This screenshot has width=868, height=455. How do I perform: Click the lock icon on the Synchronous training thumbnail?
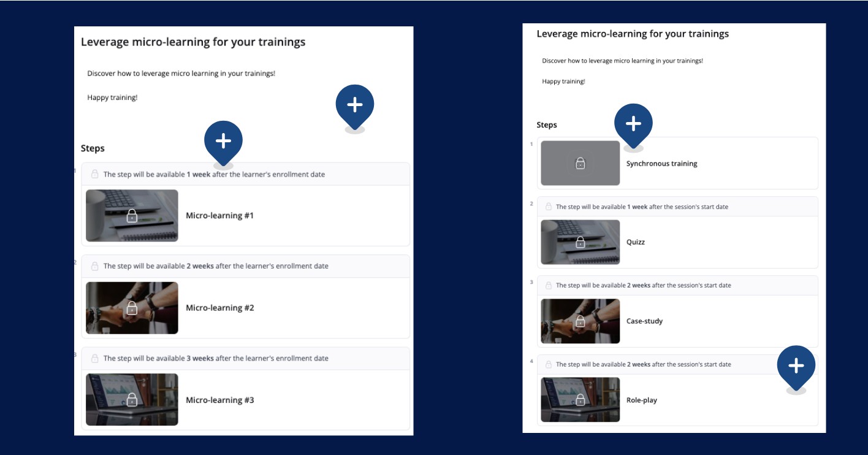580,162
